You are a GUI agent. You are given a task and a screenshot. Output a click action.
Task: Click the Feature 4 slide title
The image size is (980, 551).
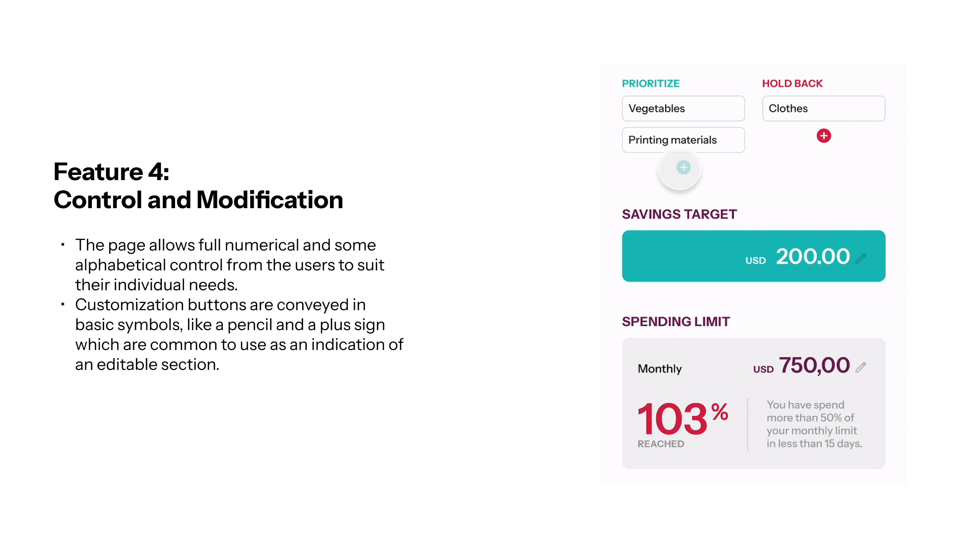coord(198,186)
